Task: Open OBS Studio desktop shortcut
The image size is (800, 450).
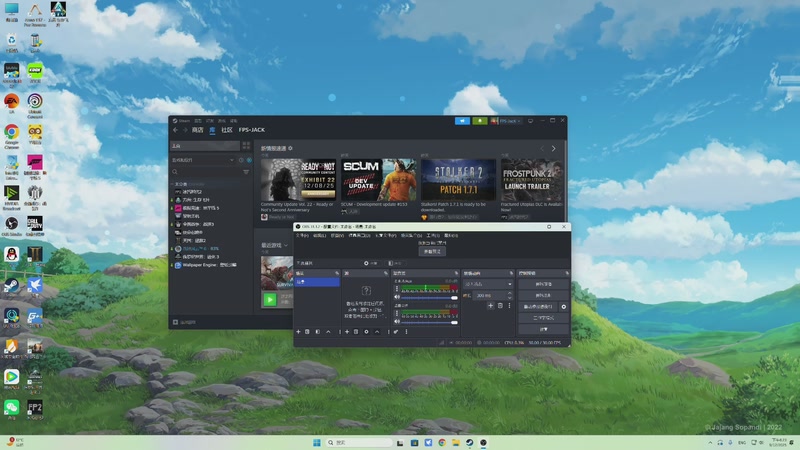Action: (x=12, y=226)
